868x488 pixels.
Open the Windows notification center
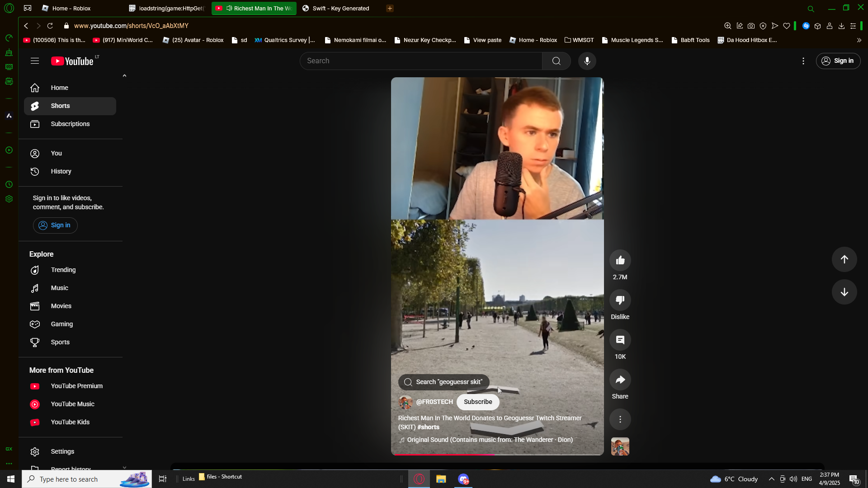click(854, 479)
